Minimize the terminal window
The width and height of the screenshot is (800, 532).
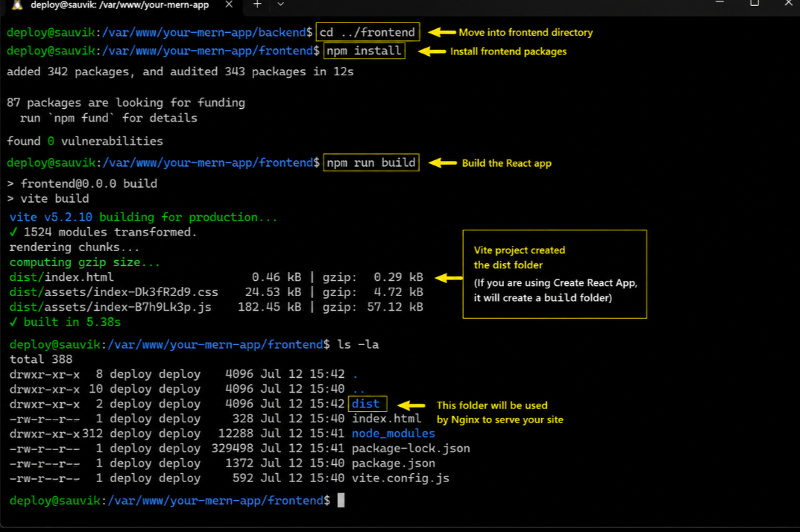click(x=720, y=3)
